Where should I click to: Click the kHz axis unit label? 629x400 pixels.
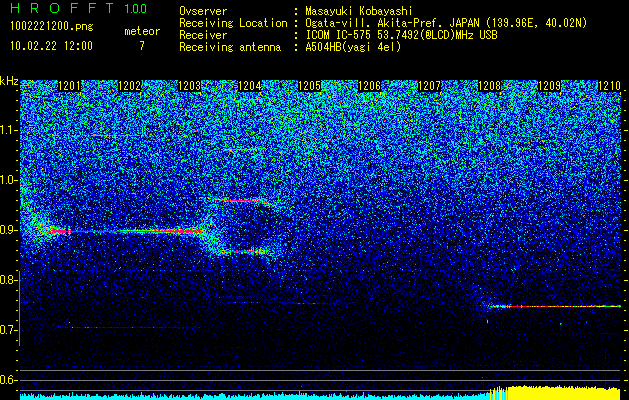click(x=9, y=81)
